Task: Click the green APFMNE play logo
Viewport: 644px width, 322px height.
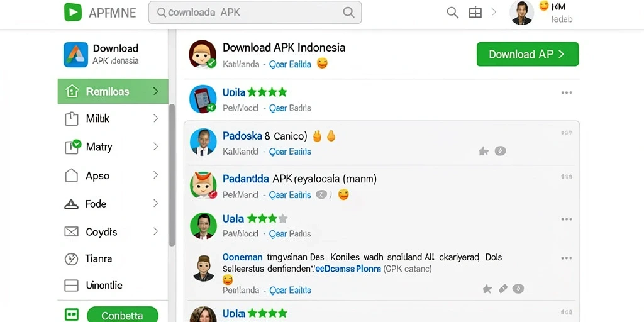Action: coord(73,12)
